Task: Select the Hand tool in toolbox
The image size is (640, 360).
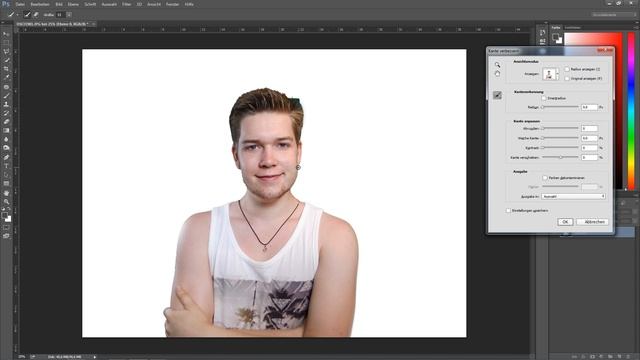Action: (6, 193)
